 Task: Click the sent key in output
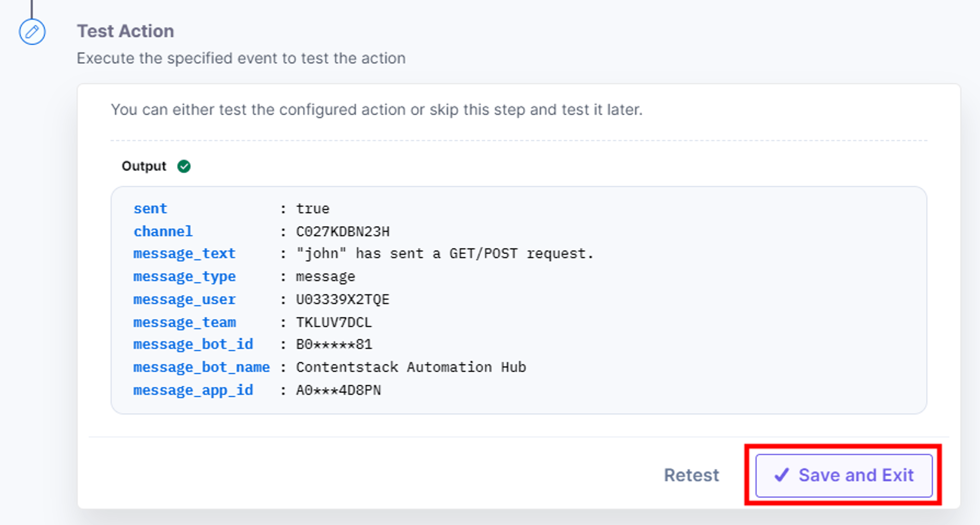click(150, 209)
